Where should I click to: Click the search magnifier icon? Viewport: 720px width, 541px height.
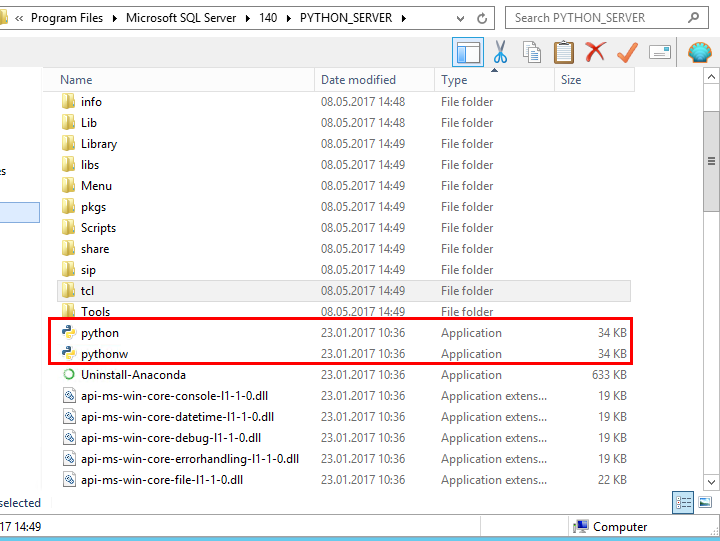pos(694,17)
